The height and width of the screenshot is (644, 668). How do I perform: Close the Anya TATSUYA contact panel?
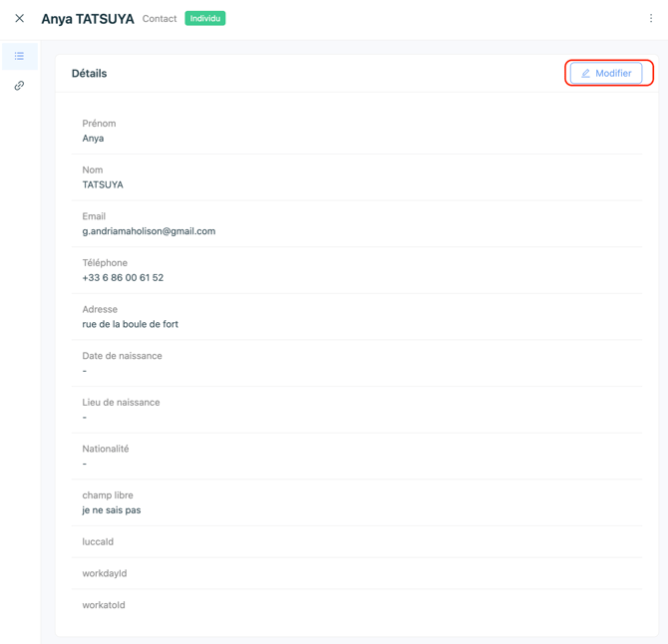coord(19,18)
